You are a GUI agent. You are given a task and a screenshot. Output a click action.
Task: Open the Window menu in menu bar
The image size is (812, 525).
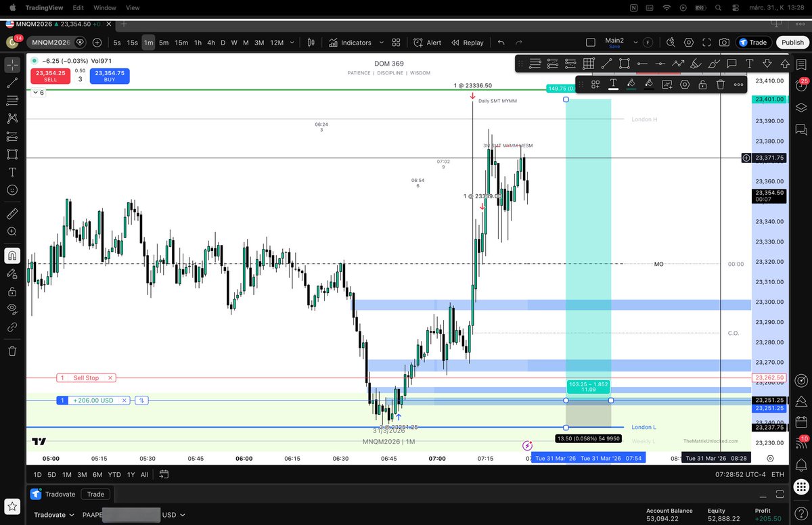coord(105,7)
